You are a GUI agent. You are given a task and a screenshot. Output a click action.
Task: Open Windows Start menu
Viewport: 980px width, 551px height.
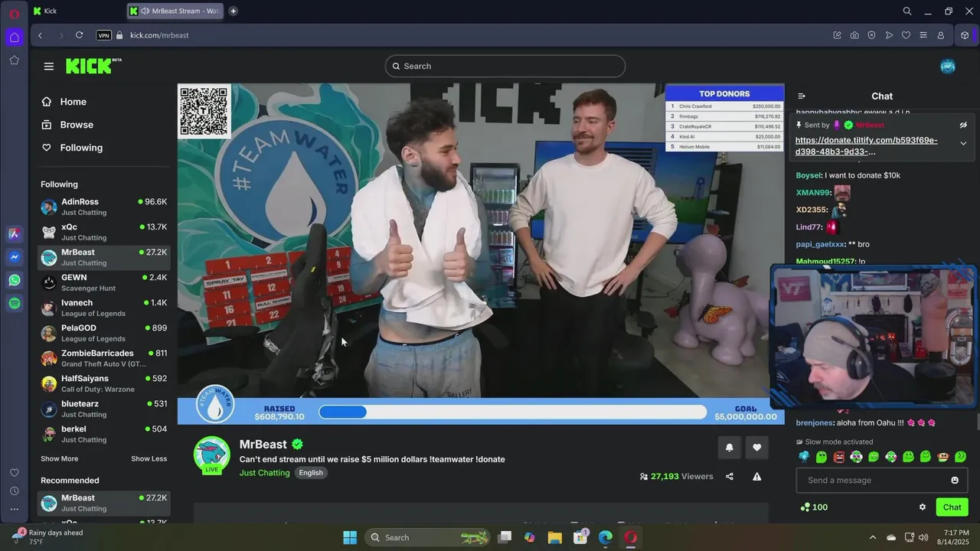click(350, 537)
